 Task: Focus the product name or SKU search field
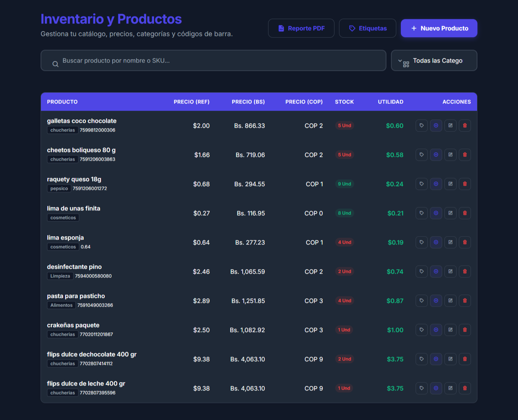(x=213, y=61)
